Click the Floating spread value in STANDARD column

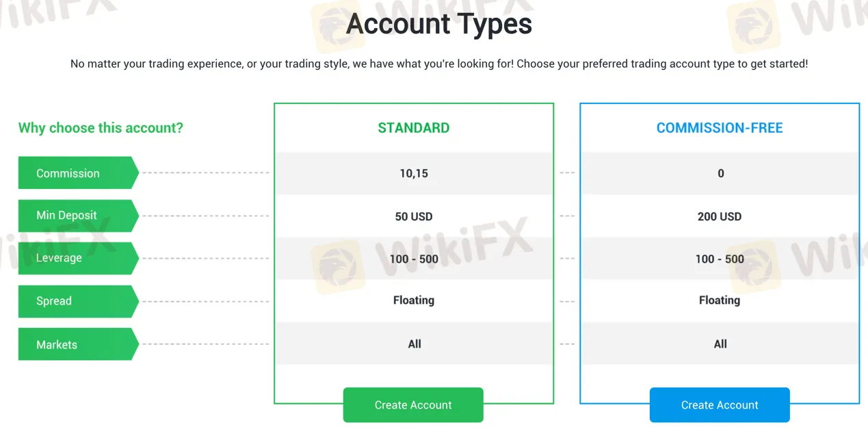[414, 300]
